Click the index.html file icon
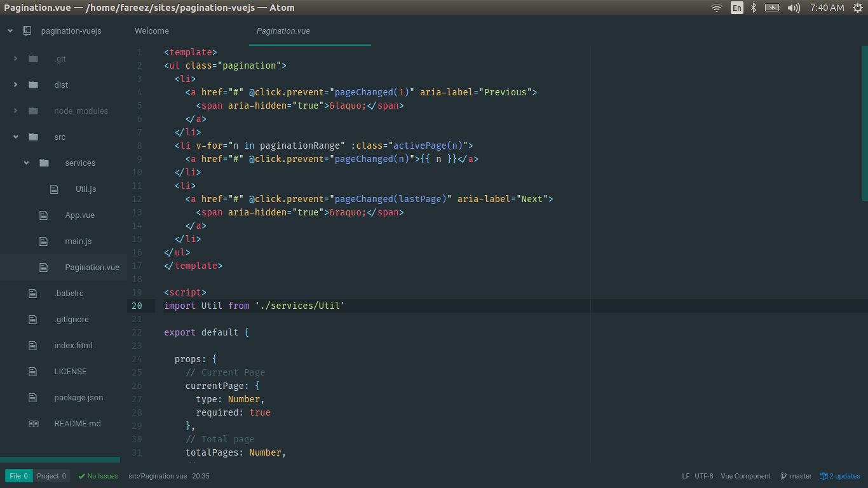 [33, 345]
